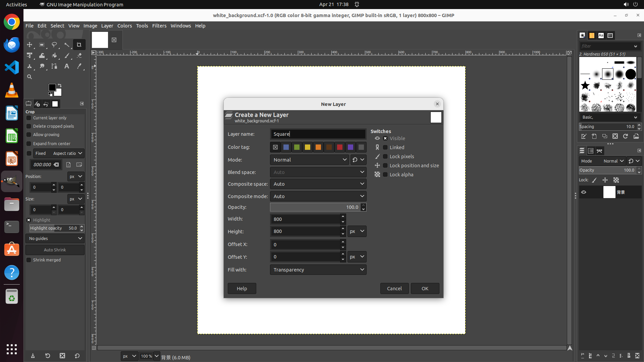Select the Color Picker eyedropper tool
This screenshot has height=362, width=644.
click(79, 66)
